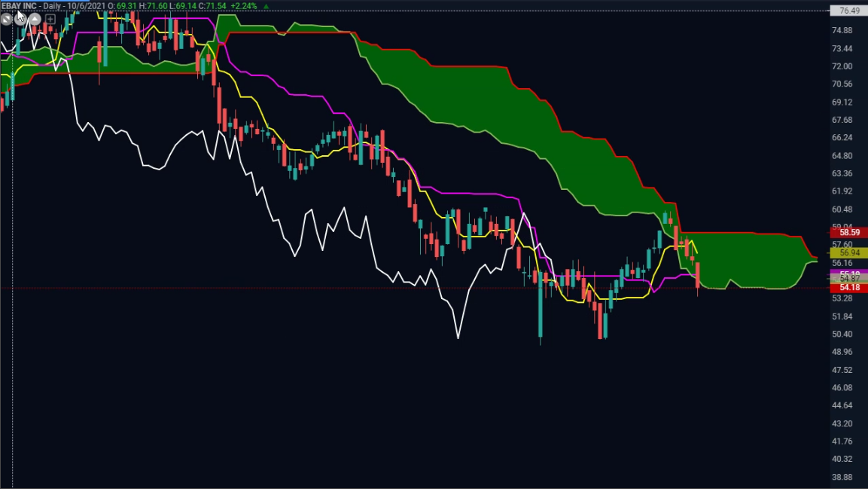Click the 74.88 price axis label
Image resolution: width=868 pixels, height=489 pixels.
pos(842,30)
